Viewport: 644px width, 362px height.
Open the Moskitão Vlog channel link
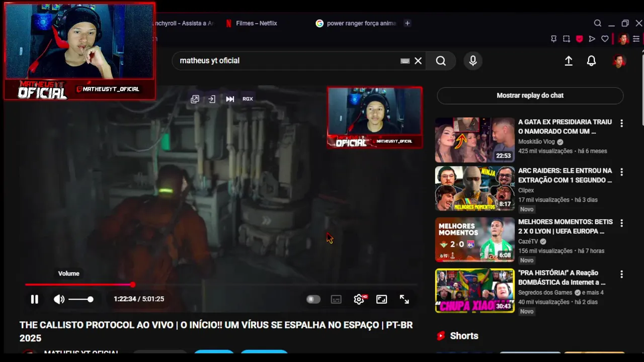[536, 142]
